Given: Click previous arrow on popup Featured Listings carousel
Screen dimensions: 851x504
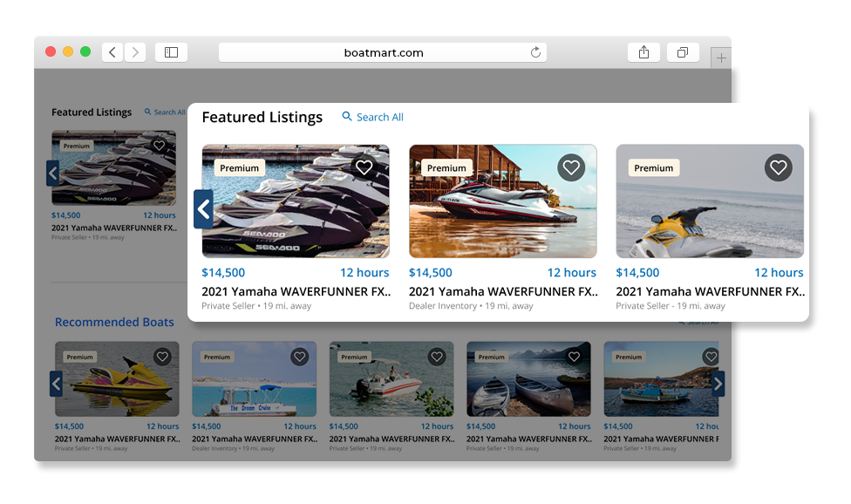Looking at the screenshot, I should click(203, 209).
